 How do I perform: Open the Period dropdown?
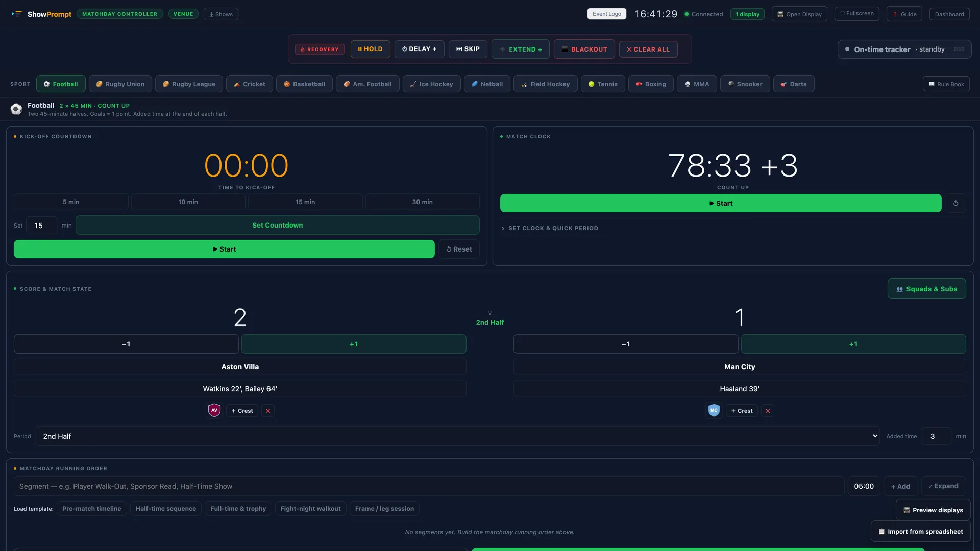[x=457, y=436]
